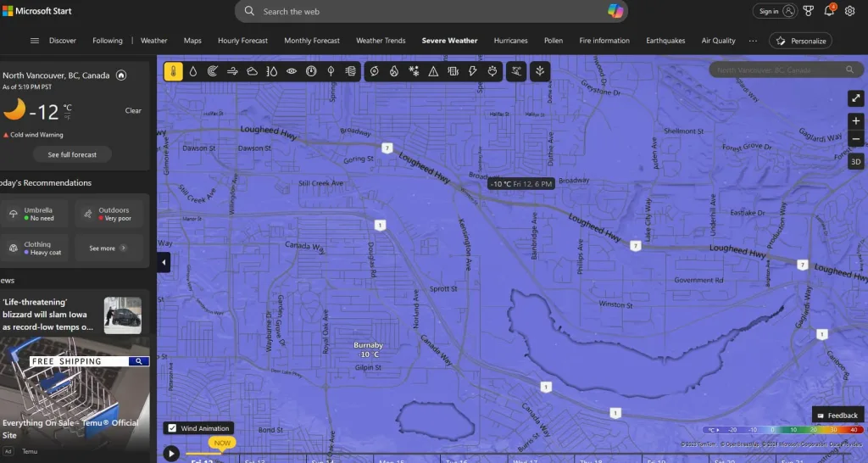This screenshot has height=463, width=868.
Task: Click the NOW marker on timeline
Action: click(221, 443)
